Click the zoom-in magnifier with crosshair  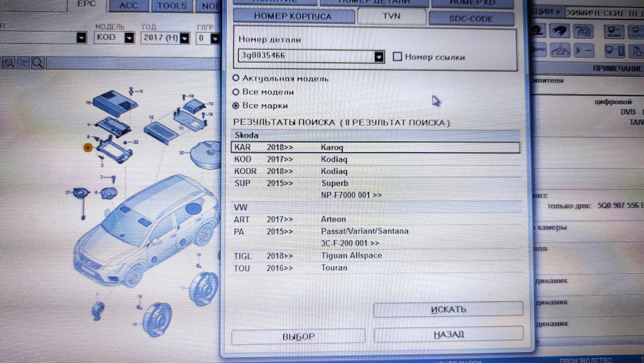pyautogui.click(x=8, y=63)
